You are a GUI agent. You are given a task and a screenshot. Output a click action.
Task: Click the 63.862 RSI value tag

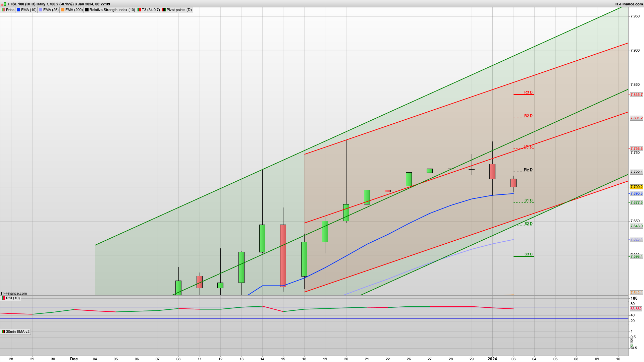pyautogui.click(x=636, y=309)
